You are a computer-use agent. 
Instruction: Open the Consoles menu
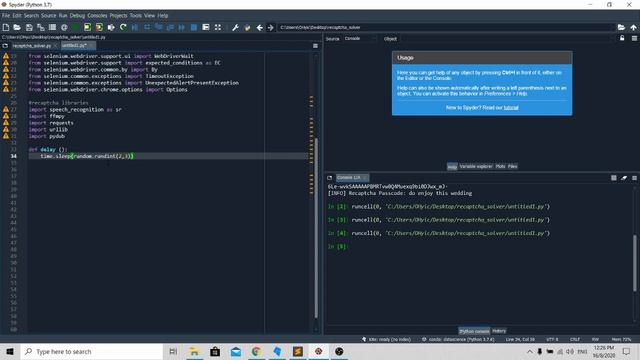point(97,16)
